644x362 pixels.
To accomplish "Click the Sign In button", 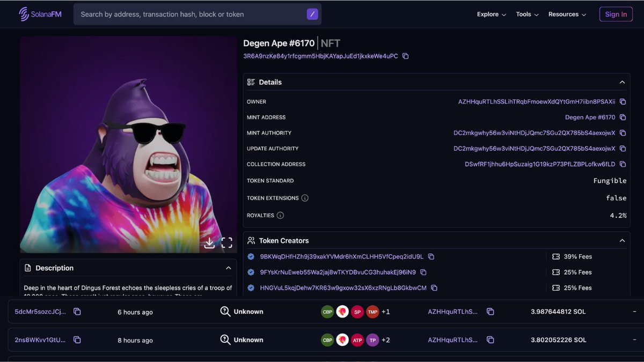I will tap(616, 14).
